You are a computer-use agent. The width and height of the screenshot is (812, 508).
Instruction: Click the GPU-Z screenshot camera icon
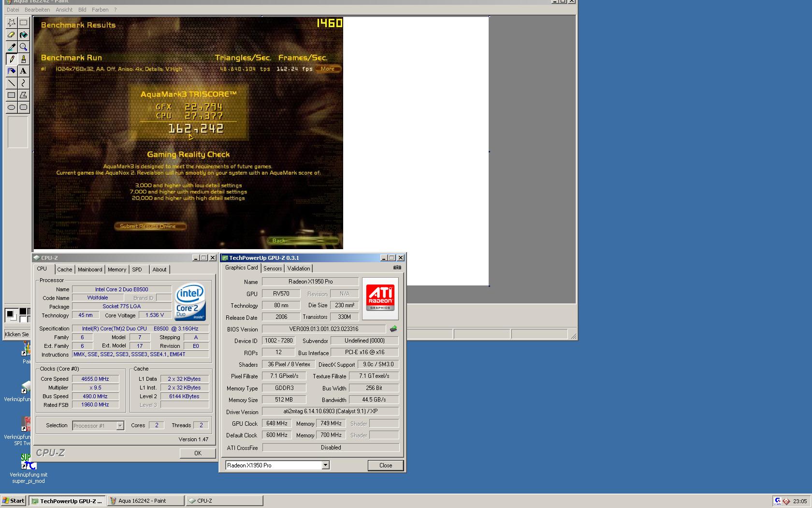[x=397, y=267]
